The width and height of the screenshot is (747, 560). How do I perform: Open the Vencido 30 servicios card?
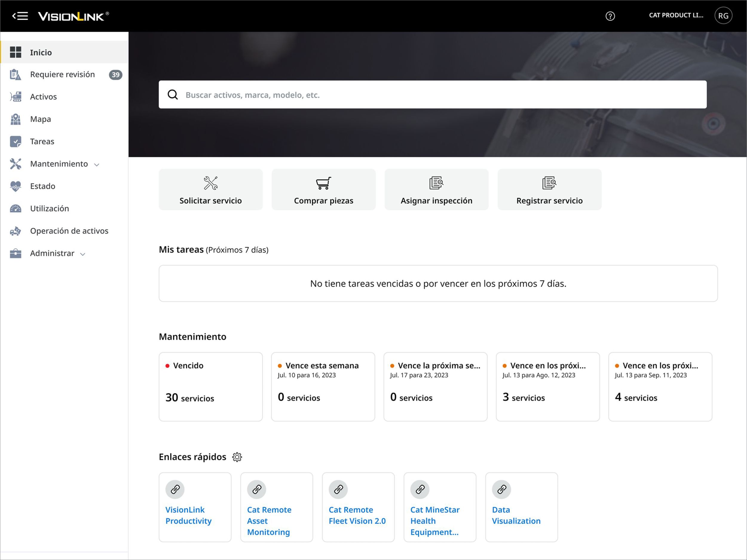click(x=210, y=386)
